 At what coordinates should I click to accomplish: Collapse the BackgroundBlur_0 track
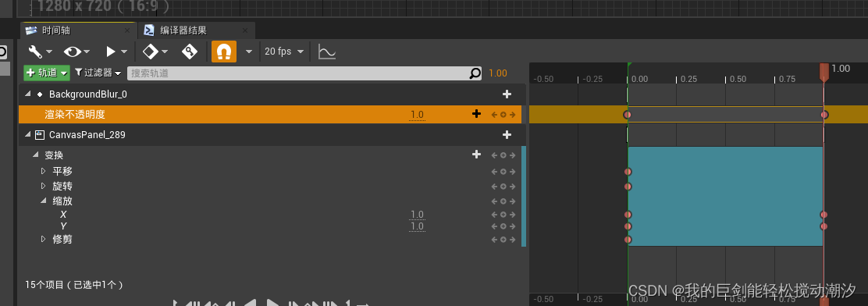tap(28, 94)
